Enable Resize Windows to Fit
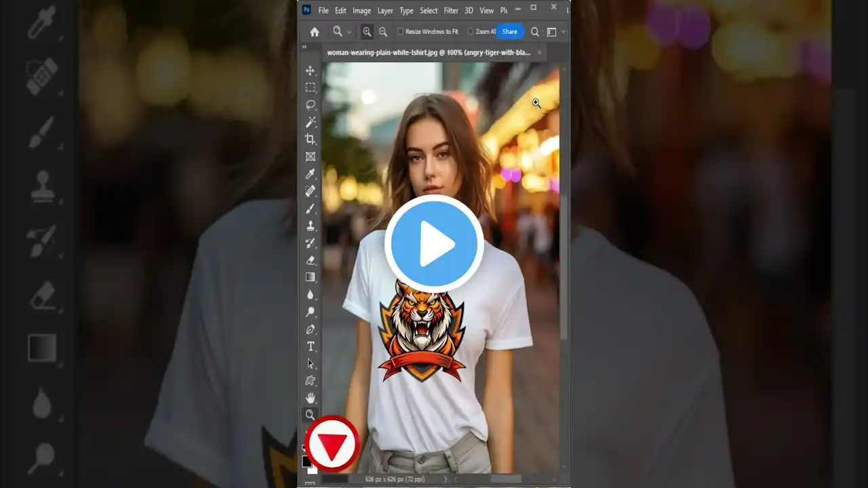 pos(400,31)
